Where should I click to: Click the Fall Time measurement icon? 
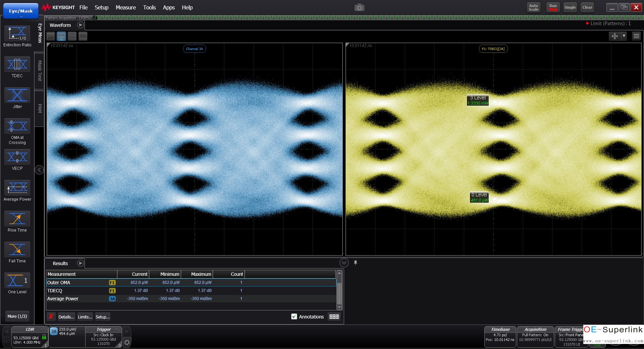[17, 250]
